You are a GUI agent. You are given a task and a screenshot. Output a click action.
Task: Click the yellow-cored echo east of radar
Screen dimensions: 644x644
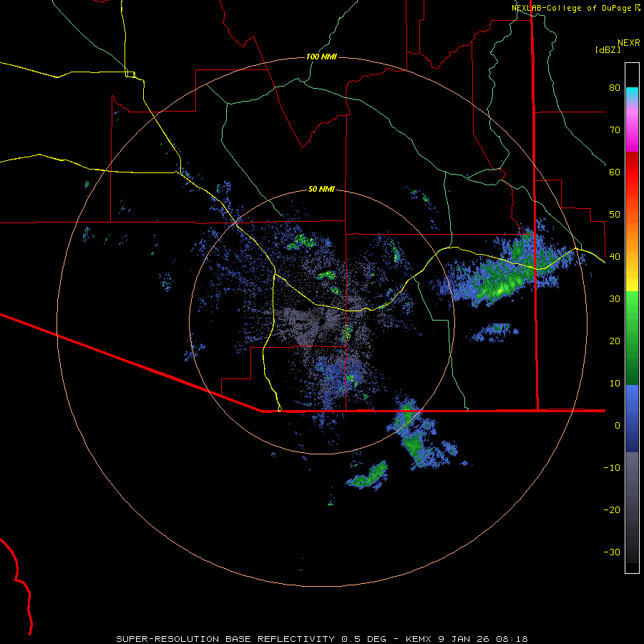tap(500, 291)
